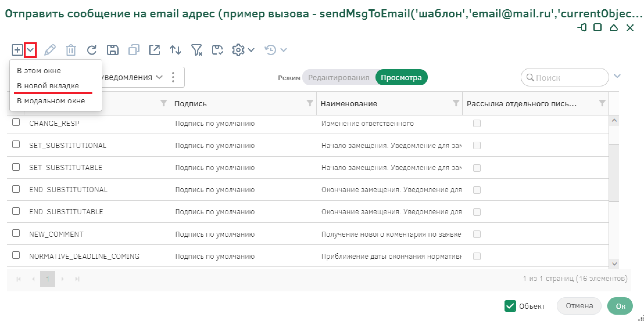The image size is (644, 321).
Task: Click the trash Delete icon
Action: tap(71, 50)
